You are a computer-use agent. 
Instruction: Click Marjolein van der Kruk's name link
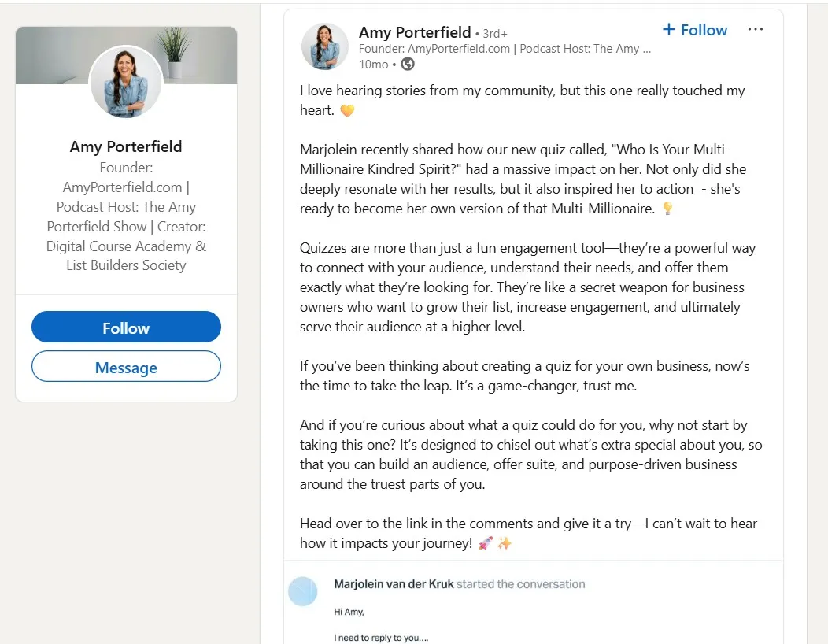pos(392,584)
